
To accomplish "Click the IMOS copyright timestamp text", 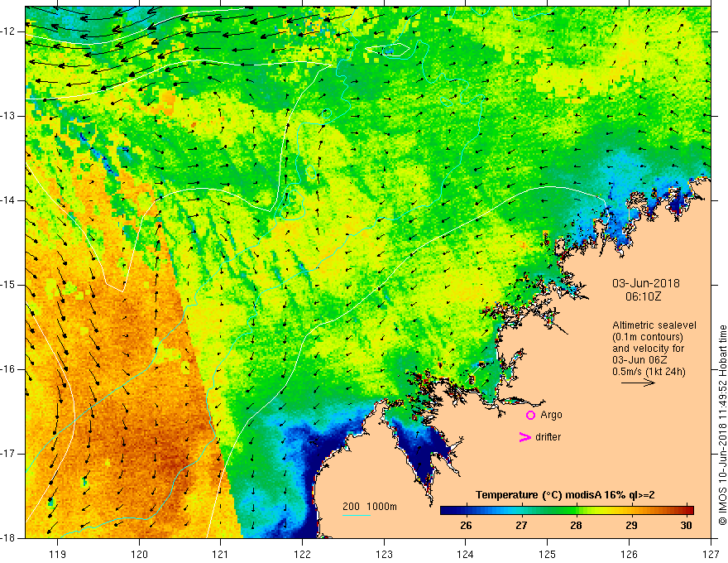I will point(722,425).
